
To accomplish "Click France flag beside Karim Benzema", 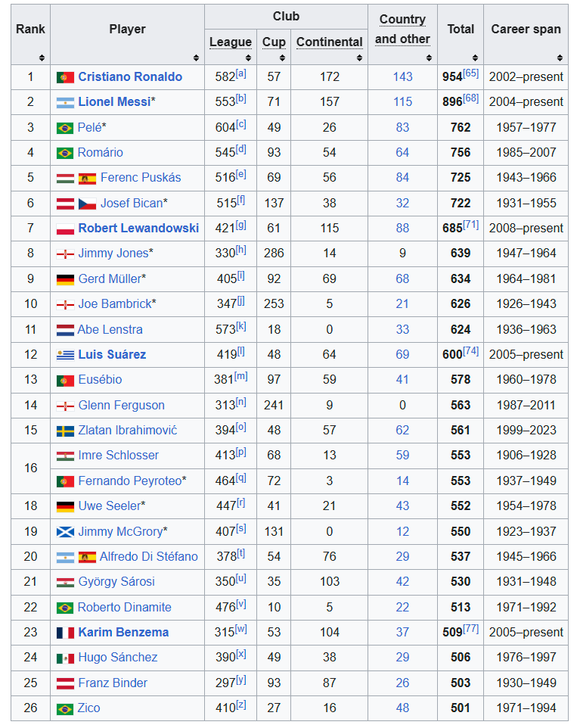I will point(65,633).
